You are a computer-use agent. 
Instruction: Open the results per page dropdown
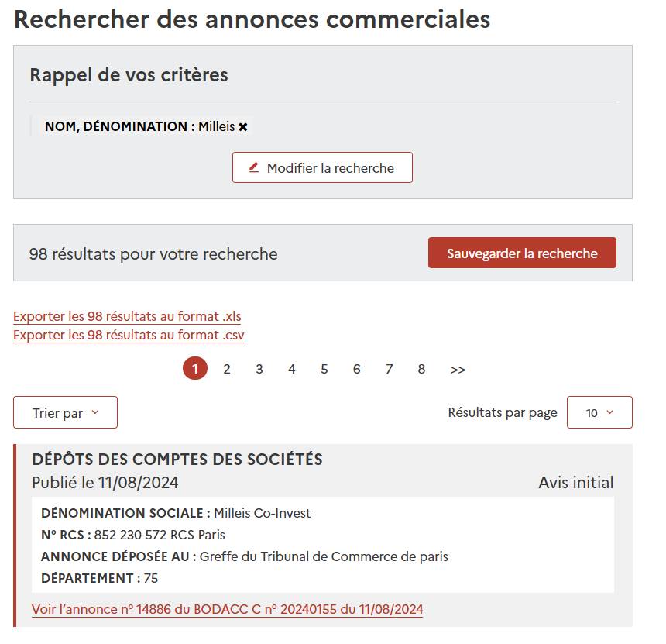coord(599,412)
